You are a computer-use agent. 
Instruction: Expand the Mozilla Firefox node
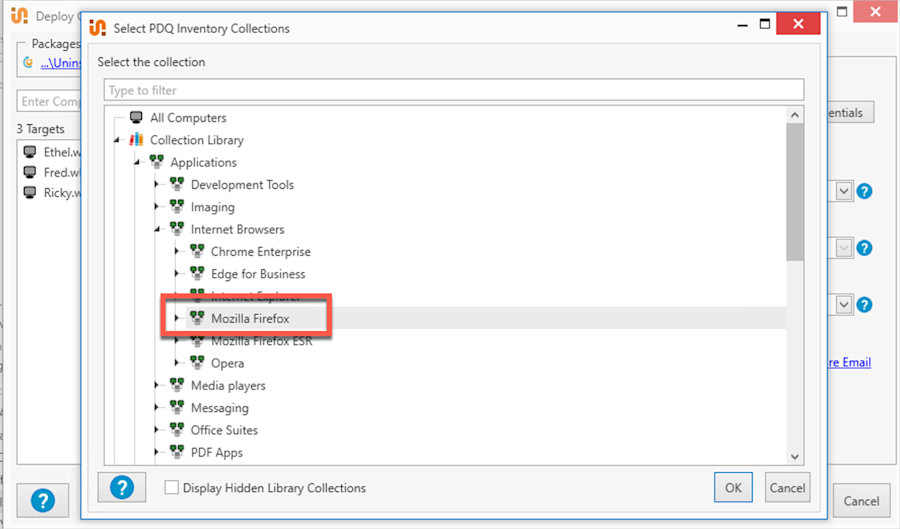tap(177, 318)
